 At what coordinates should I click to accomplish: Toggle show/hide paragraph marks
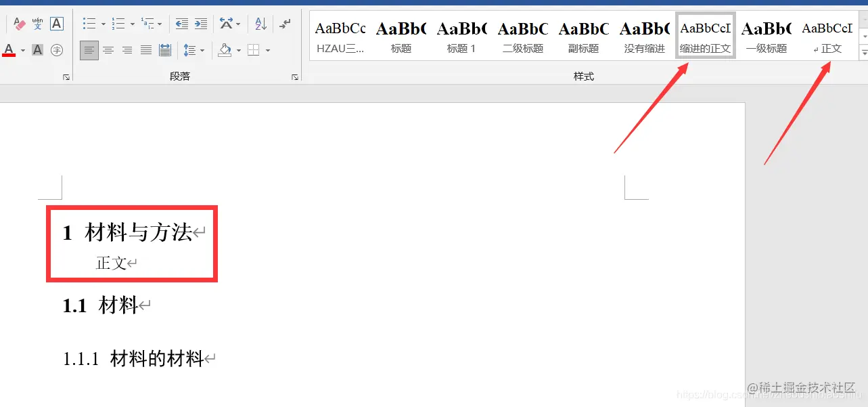[x=286, y=24]
